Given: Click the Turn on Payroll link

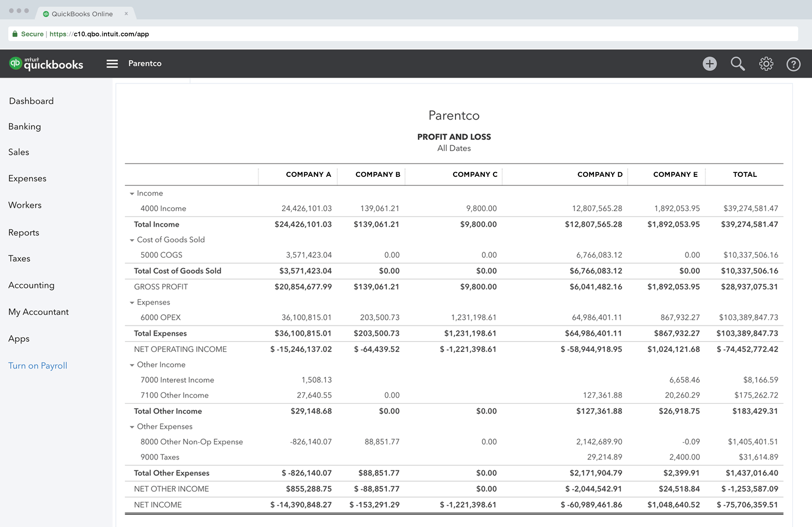Looking at the screenshot, I should (38, 366).
